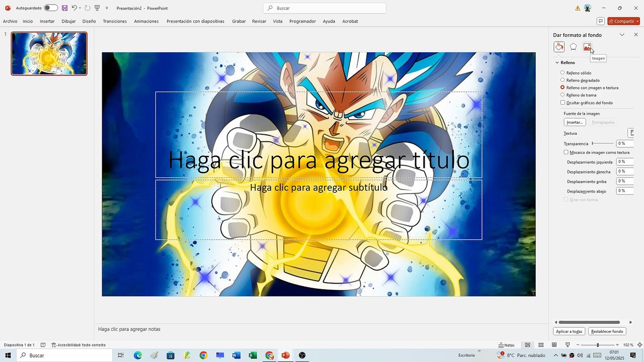
Task: Switch to Reading view in status bar
Action: pos(554,345)
